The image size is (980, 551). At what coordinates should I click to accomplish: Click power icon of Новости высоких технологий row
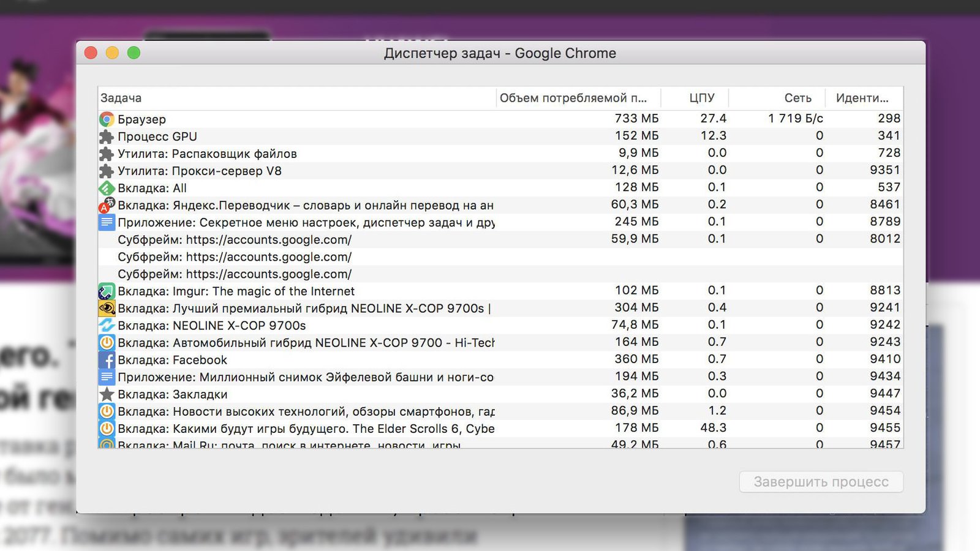coord(107,411)
